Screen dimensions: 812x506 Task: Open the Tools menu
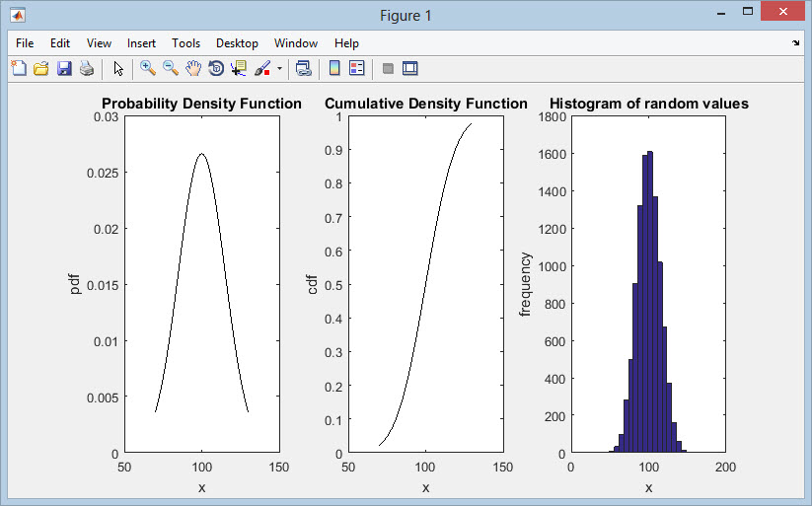(x=185, y=43)
